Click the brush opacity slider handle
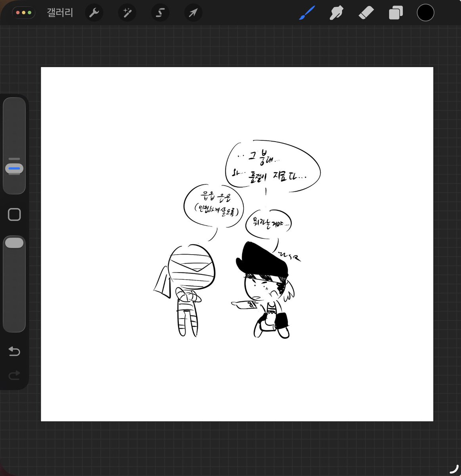 click(x=14, y=243)
